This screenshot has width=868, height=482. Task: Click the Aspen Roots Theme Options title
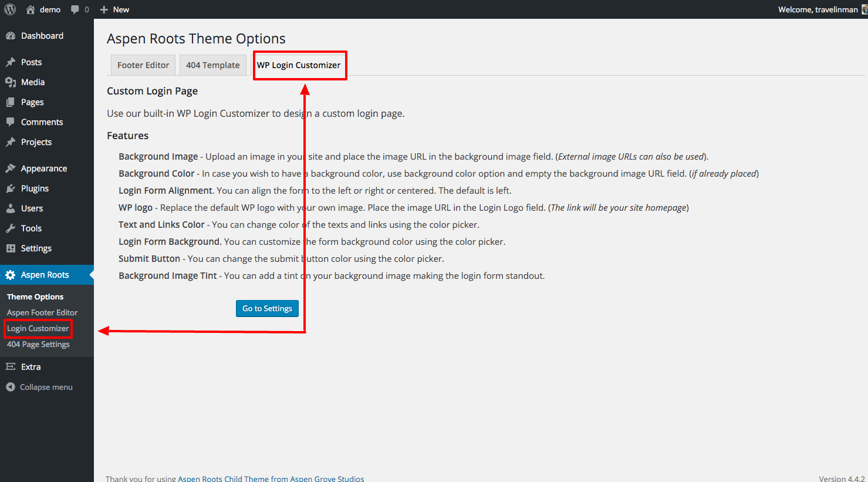coord(196,39)
